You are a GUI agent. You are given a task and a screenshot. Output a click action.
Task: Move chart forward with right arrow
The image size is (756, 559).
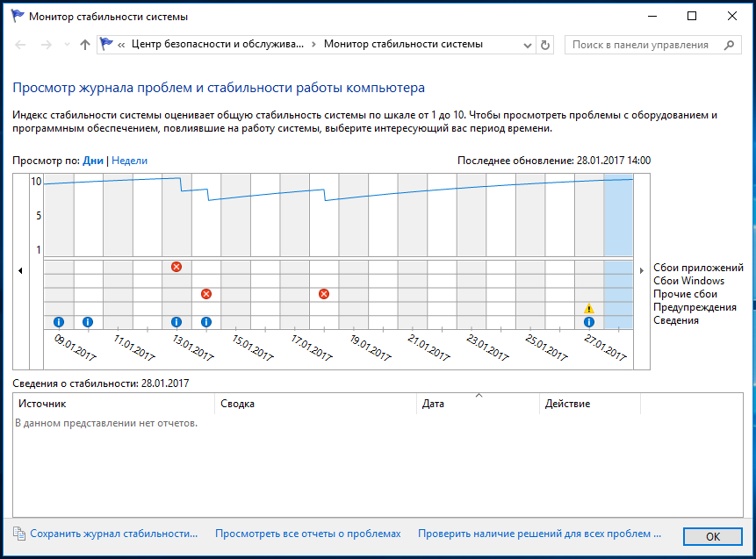click(641, 271)
